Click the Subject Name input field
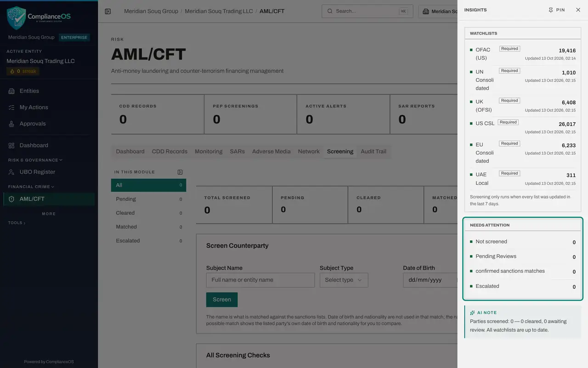The height and width of the screenshot is (368, 588). [260, 280]
